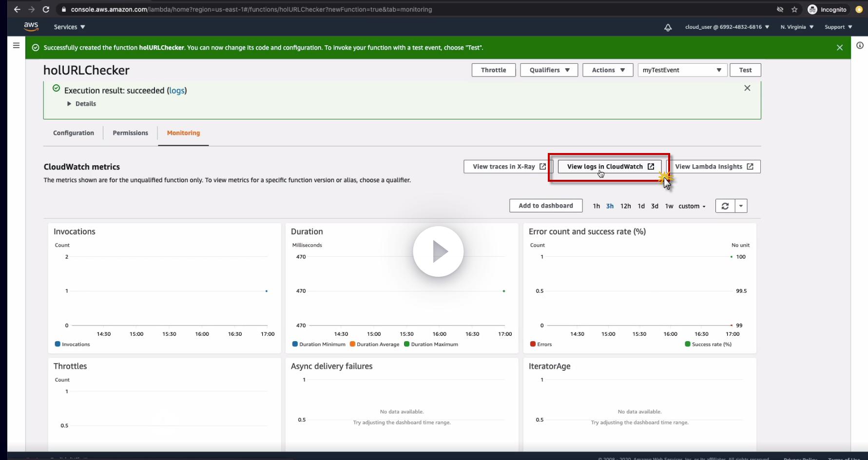
Task: Open the info panel icon on right edge
Action: click(860, 45)
